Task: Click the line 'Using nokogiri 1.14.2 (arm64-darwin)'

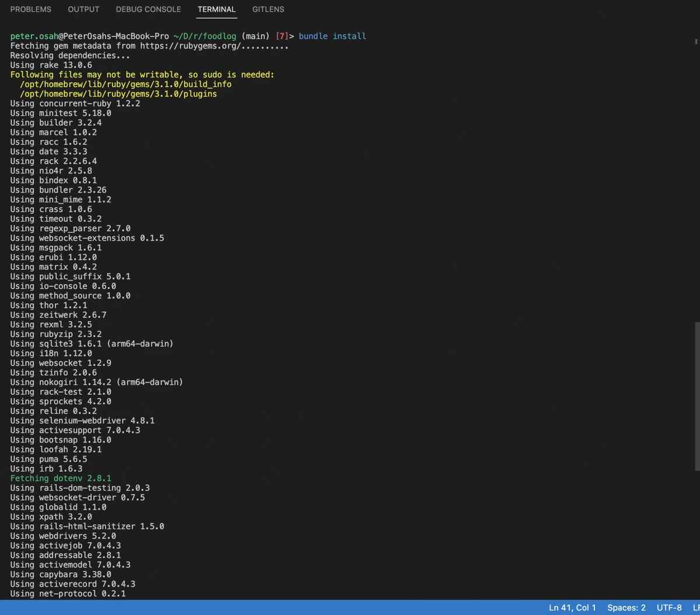Action: [x=97, y=382]
